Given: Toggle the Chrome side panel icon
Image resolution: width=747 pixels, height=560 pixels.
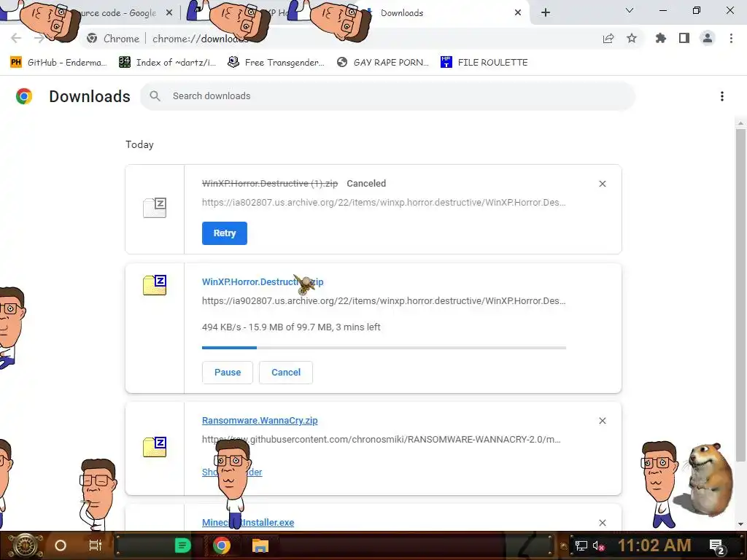Looking at the screenshot, I should (684, 39).
